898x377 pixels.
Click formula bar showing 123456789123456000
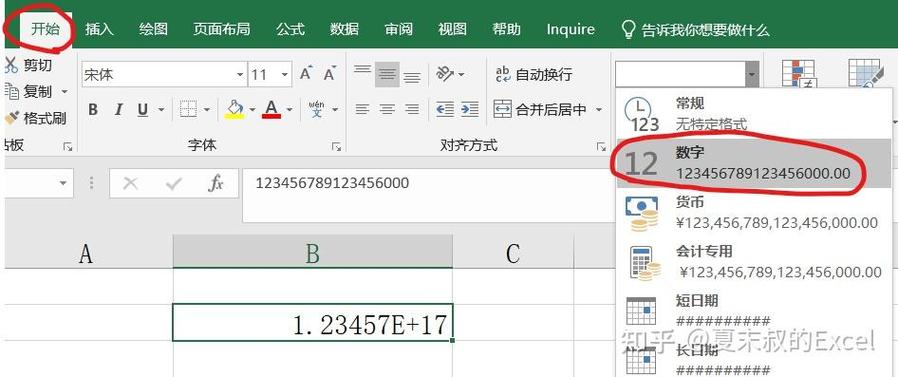[430, 195]
